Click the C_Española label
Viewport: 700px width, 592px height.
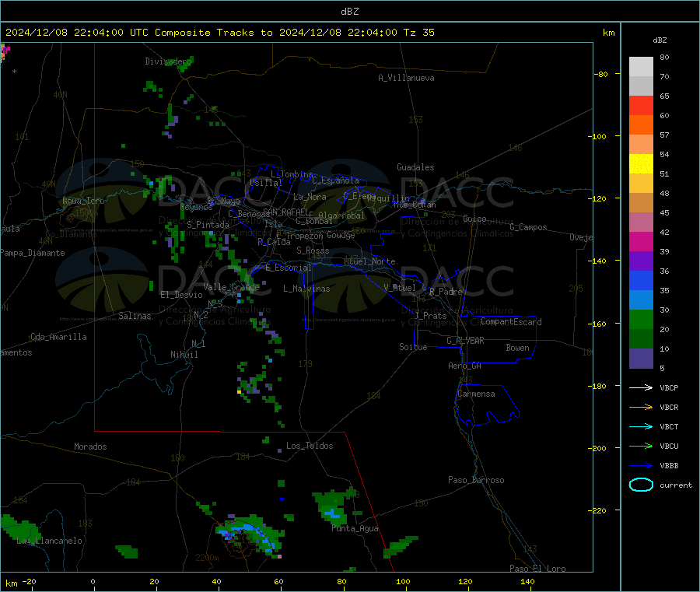coord(335,180)
